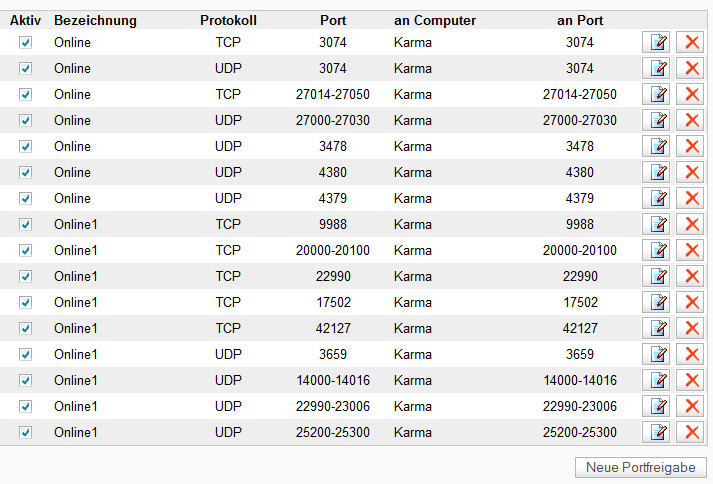Edit the TCP 3074 port forwarding rule

tap(656, 42)
